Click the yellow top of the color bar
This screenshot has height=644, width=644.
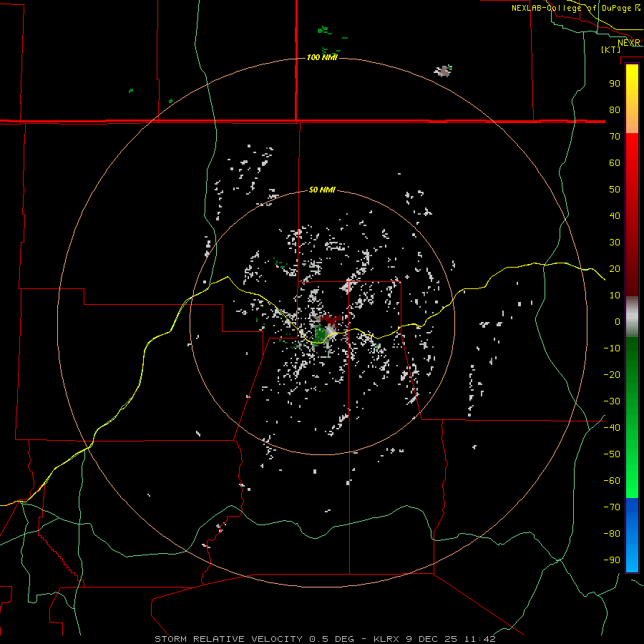632,78
